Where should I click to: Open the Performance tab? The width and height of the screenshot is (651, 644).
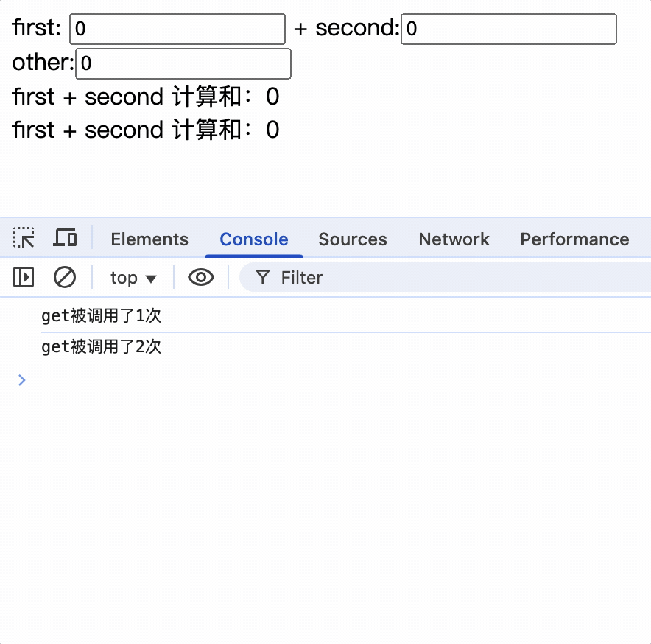click(x=574, y=239)
